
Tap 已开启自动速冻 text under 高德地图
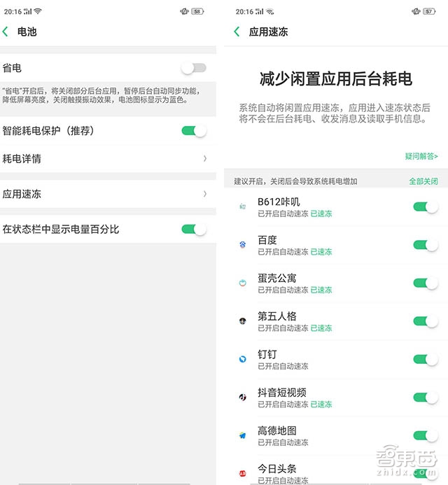(283, 442)
